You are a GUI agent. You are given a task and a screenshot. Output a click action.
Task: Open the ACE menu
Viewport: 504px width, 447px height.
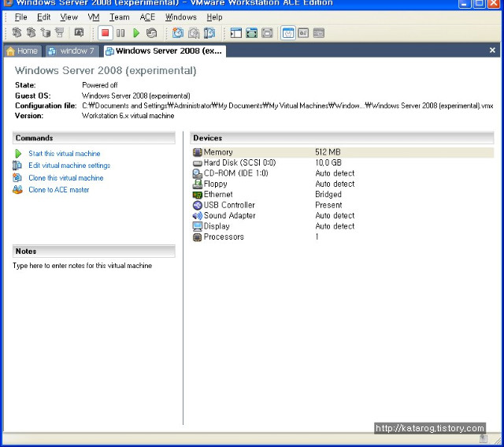pyautogui.click(x=147, y=17)
